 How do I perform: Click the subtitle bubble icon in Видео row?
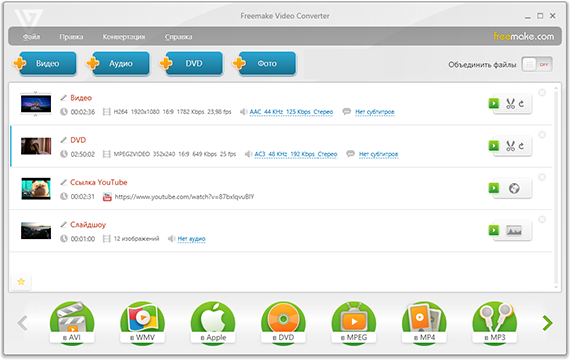click(x=346, y=111)
